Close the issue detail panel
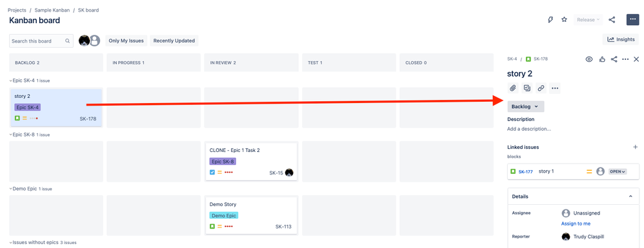This screenshot has height=248, width=644. coord(637,59)
